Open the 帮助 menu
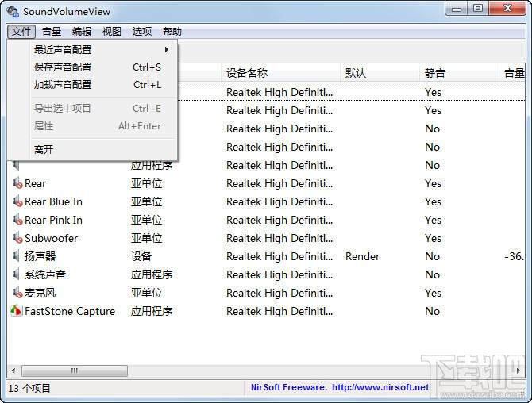Viewport: 532px width, 403px height. tap(172, 32)
